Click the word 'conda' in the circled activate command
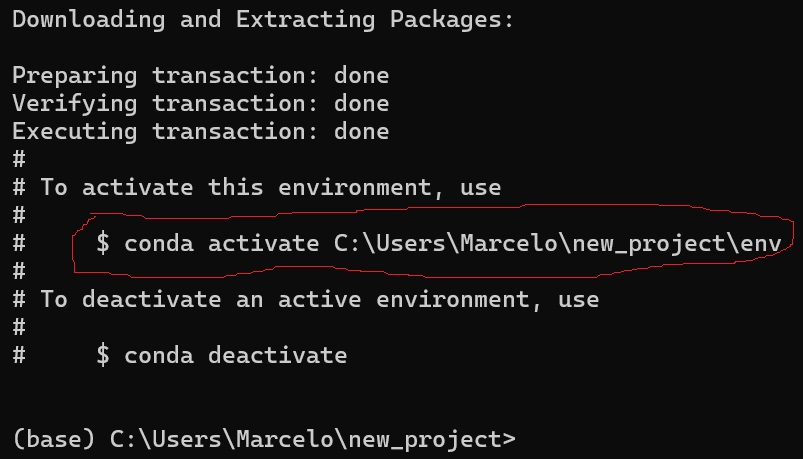Screen dimensions: 803x459 click(x=159, y=243)
